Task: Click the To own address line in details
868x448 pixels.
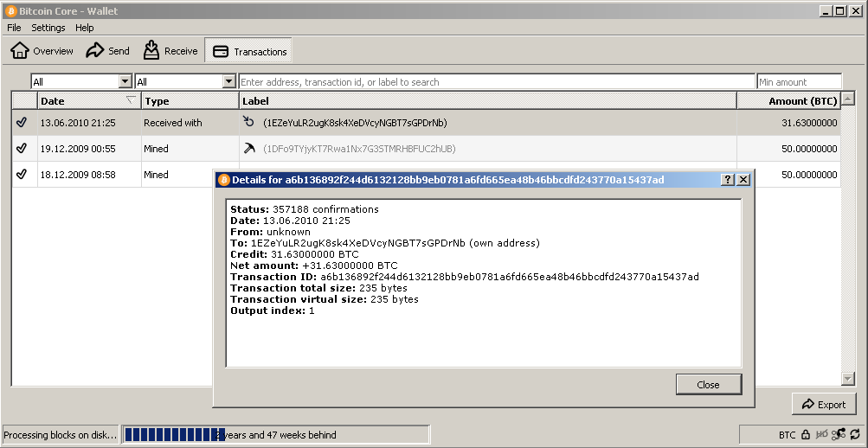Action: (x=385, y=243)
